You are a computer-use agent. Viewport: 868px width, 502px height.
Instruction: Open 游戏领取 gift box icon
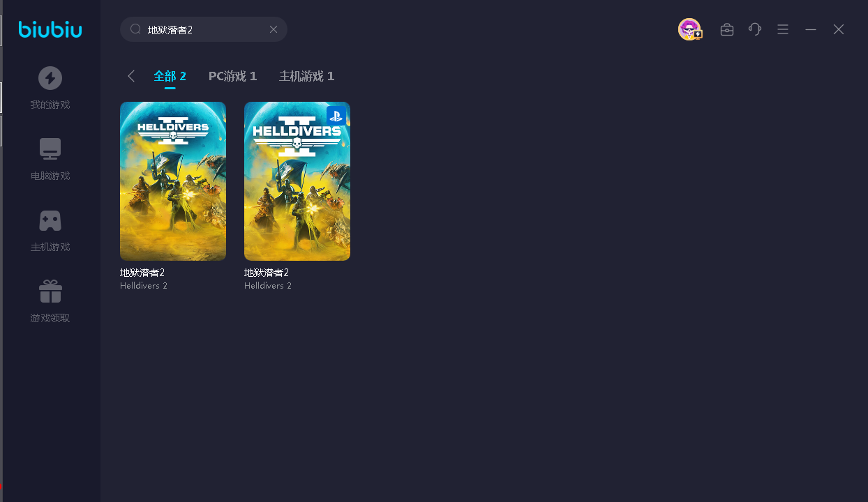pyautogui.click(x=50, y=291)
